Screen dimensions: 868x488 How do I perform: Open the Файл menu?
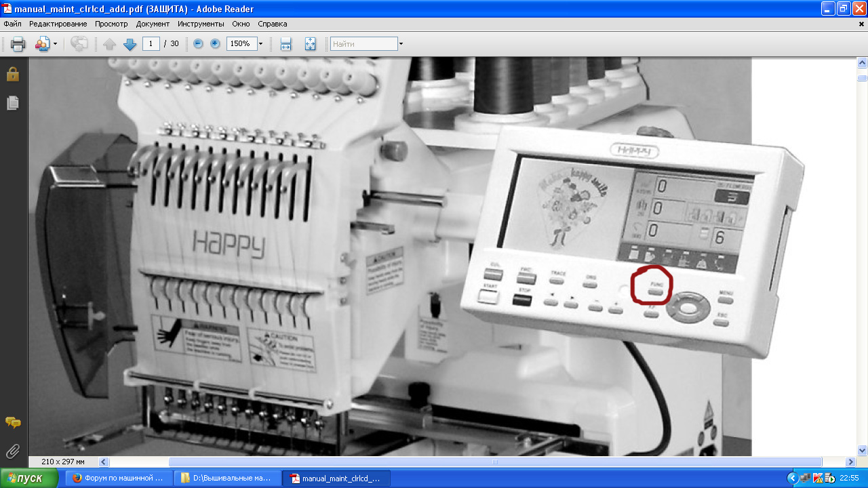pos(12,24)
